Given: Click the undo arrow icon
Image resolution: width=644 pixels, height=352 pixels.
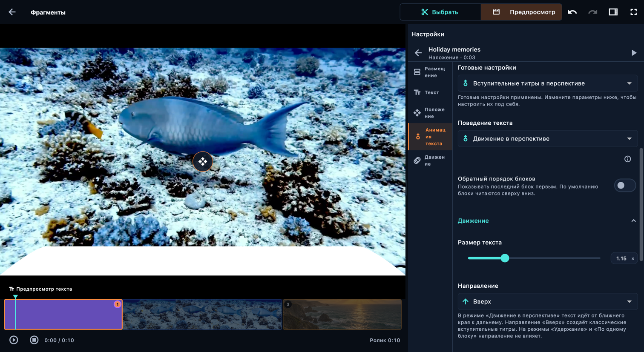Looking at the screenshot, I should (572, 12).
